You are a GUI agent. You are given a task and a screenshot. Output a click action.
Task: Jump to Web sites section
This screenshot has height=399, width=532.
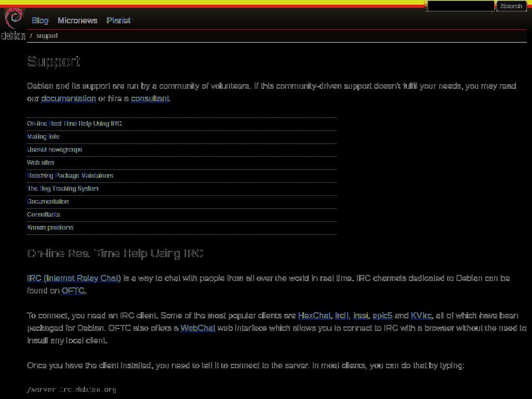(41, 162)
